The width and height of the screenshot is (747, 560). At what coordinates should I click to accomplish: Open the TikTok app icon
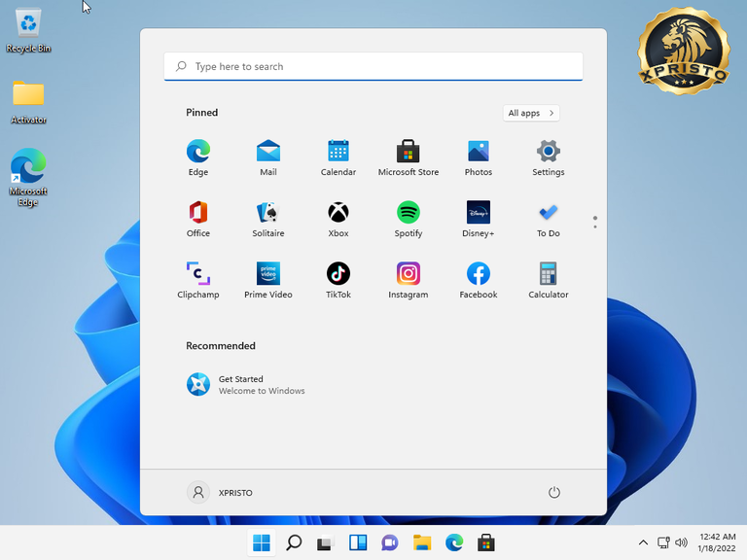click(338, 280)
